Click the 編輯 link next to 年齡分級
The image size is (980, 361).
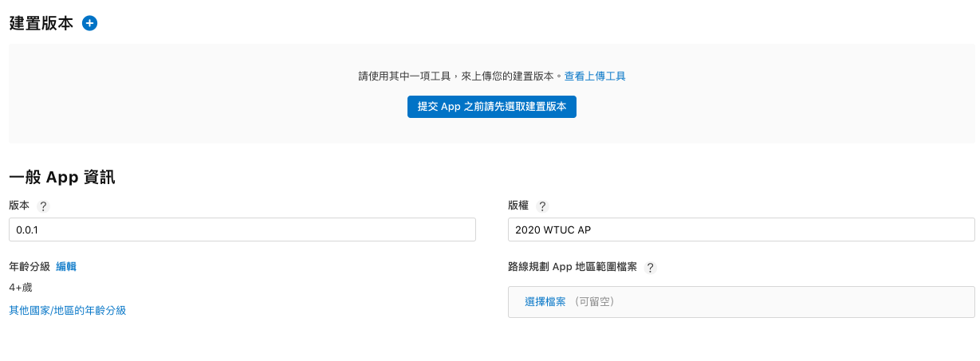(66, 267)
